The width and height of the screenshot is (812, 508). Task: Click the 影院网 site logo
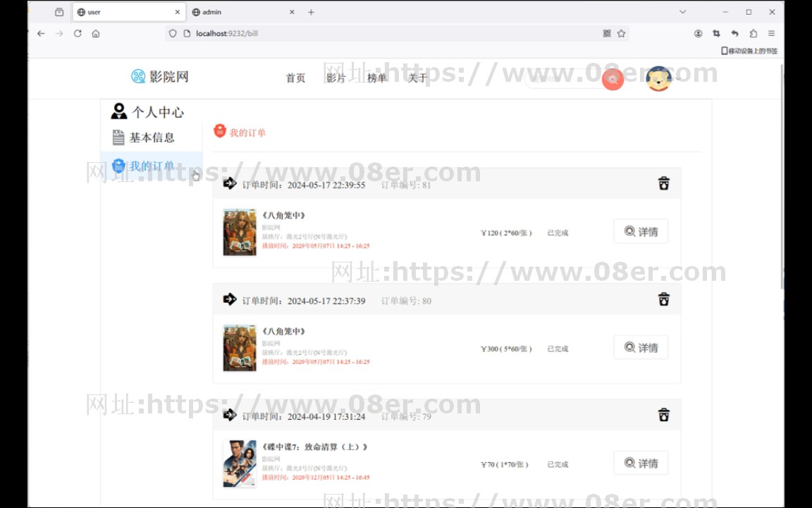coord(159,77)
